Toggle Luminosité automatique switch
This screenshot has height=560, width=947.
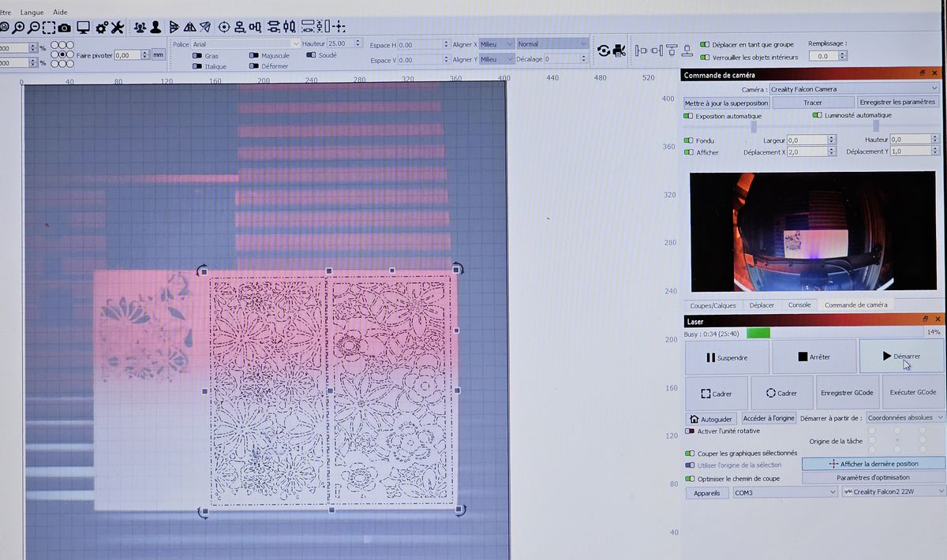click(818, 115)
